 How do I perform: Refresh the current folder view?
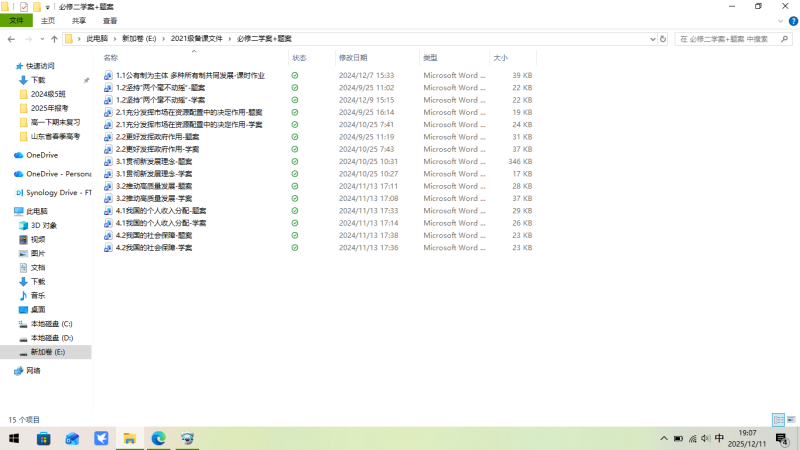click(x=664, y=39)
